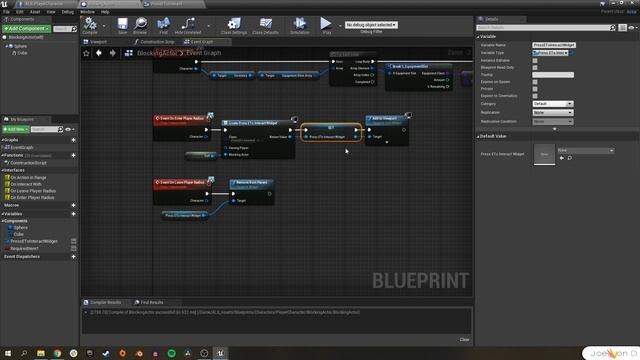
Task: Toggle the Instance Editable checkbox
Action: 535,60
